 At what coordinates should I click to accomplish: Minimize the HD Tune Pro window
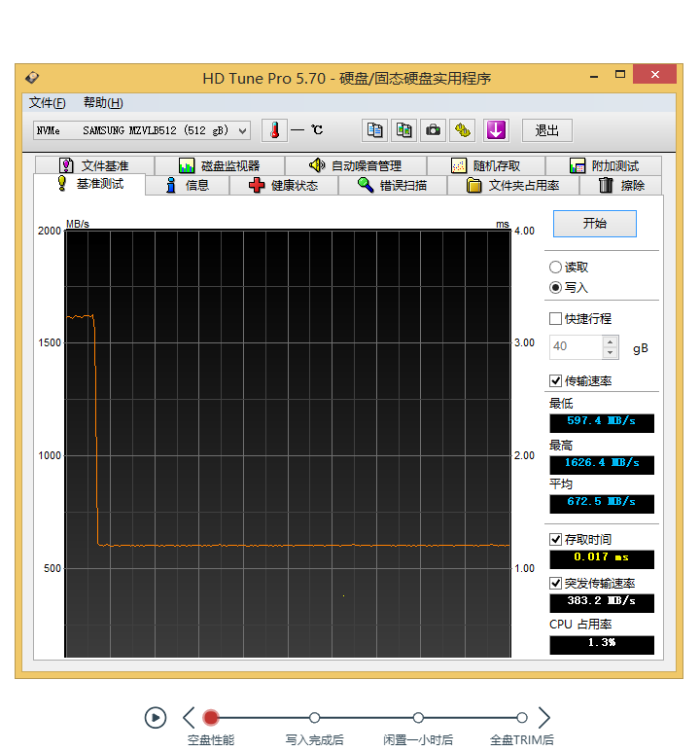pos(594,75)
